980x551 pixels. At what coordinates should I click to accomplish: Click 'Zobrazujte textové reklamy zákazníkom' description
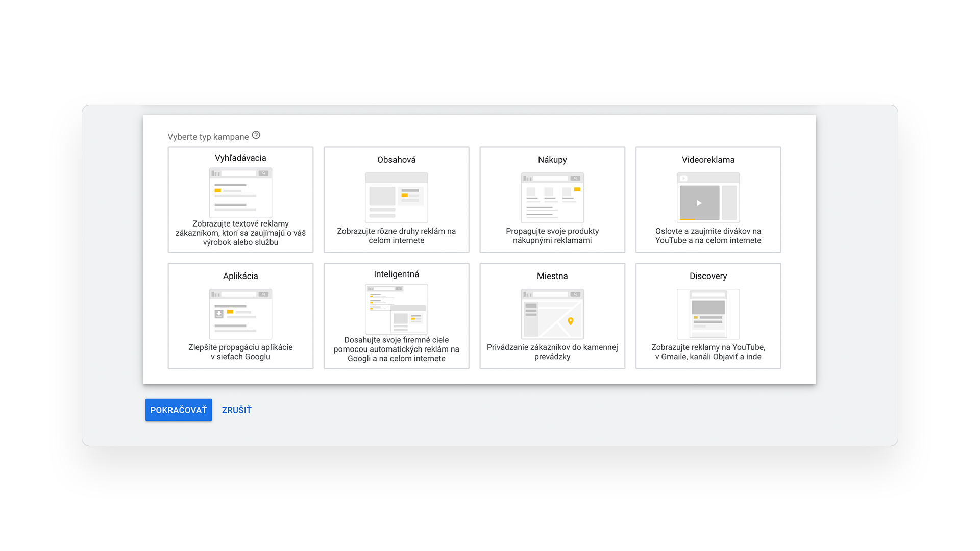pos(240,233)
